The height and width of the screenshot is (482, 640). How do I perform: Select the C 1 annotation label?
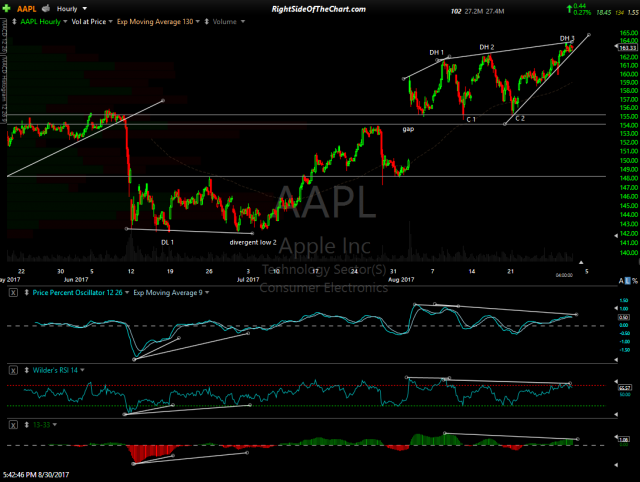point(471,120)
